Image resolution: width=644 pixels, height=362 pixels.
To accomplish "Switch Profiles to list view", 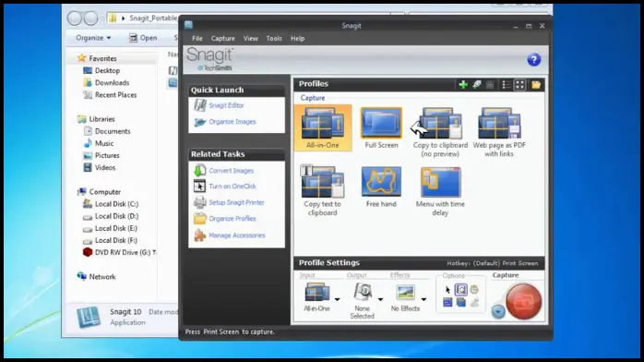I will coord(507,85).
